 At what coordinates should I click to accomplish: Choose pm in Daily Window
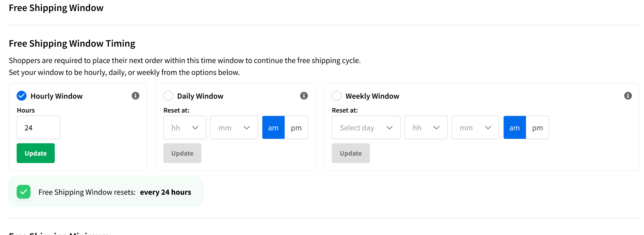point(296,127)
